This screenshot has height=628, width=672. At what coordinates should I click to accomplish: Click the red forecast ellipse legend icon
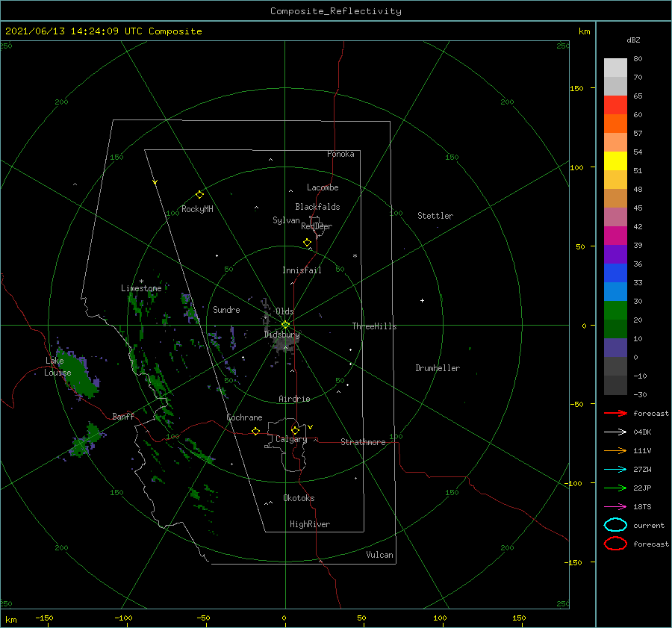615,544
